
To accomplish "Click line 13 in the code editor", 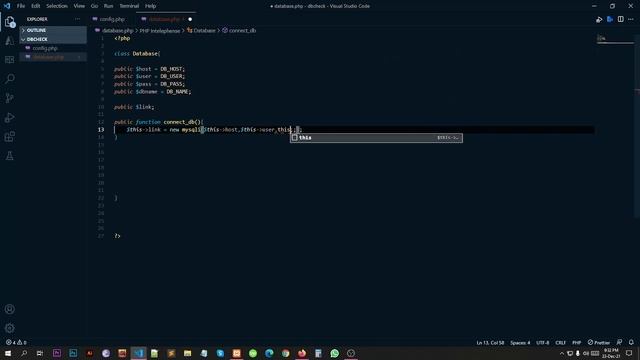I will click(x=354, y=130).
